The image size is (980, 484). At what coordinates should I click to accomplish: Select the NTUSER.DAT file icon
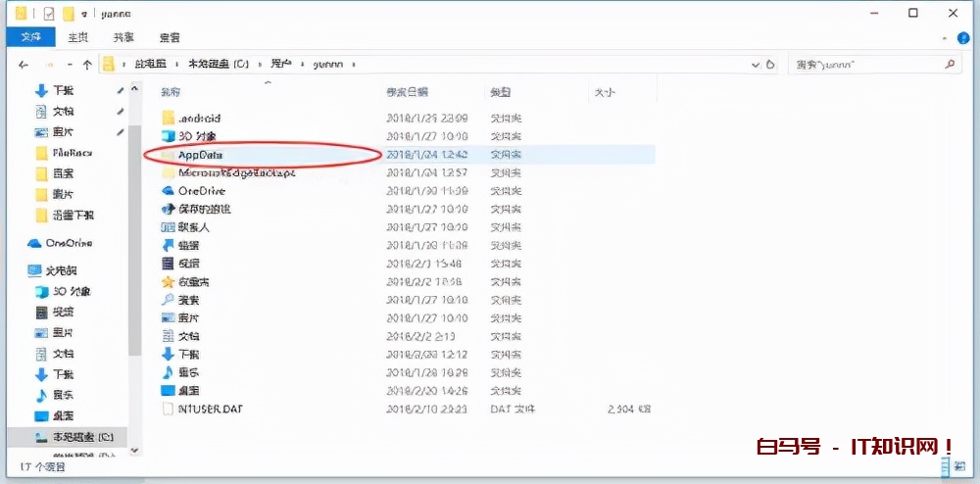click(168, 410)
